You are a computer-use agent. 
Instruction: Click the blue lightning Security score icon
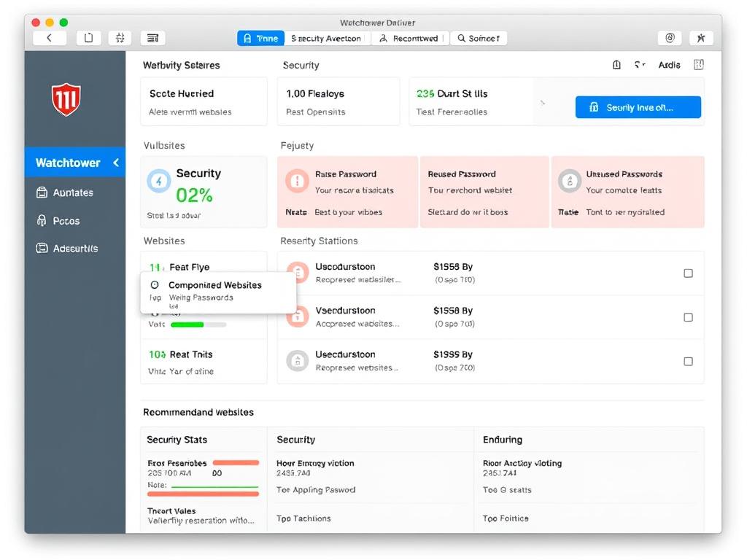tap(158, 181)
